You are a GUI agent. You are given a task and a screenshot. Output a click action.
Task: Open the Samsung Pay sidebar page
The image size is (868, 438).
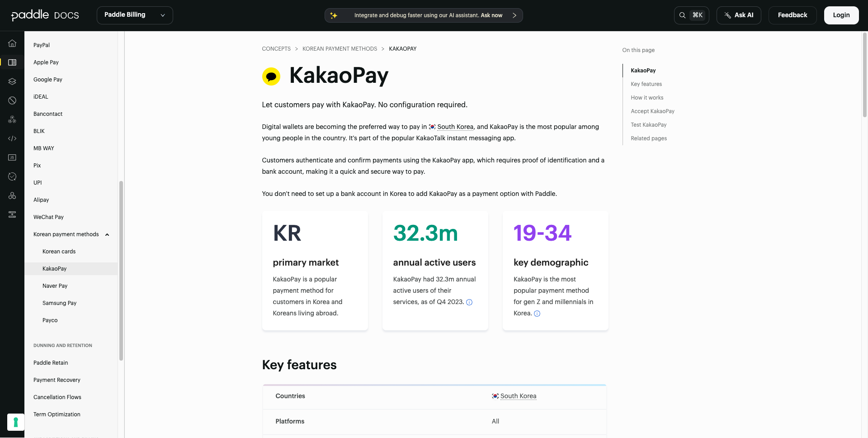(x=59, y=303)
